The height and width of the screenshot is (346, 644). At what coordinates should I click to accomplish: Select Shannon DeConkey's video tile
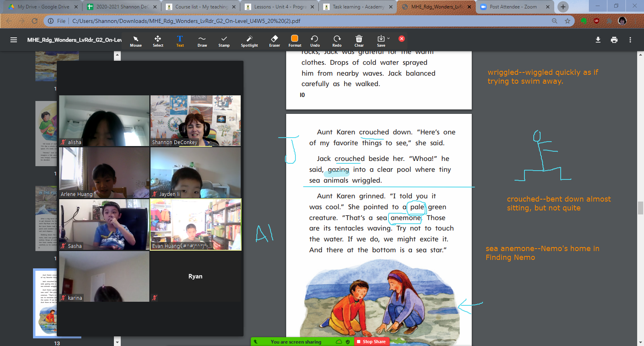[x=196, y=121]
